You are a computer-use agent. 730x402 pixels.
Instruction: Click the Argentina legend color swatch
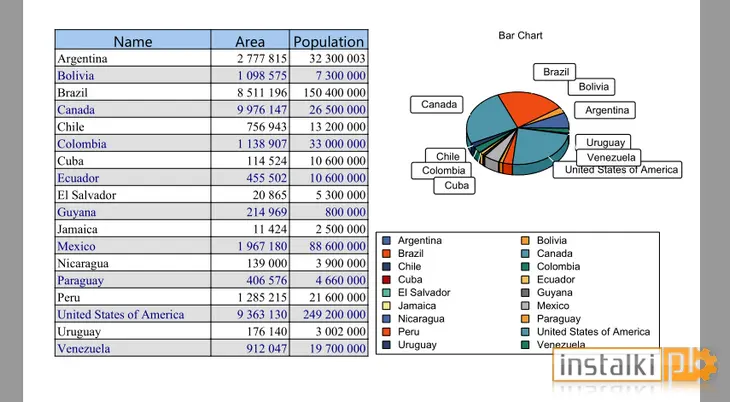[x=386, y=240]
